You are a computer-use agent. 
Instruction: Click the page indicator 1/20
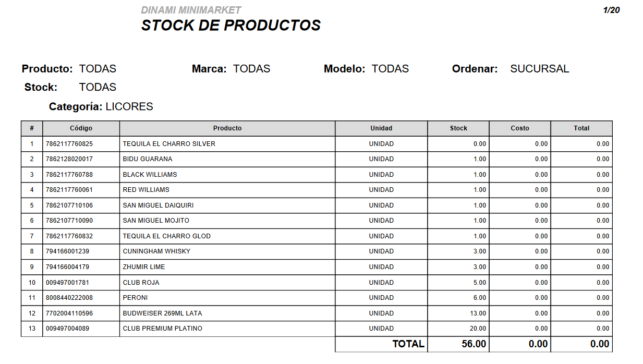coord(611,10)
